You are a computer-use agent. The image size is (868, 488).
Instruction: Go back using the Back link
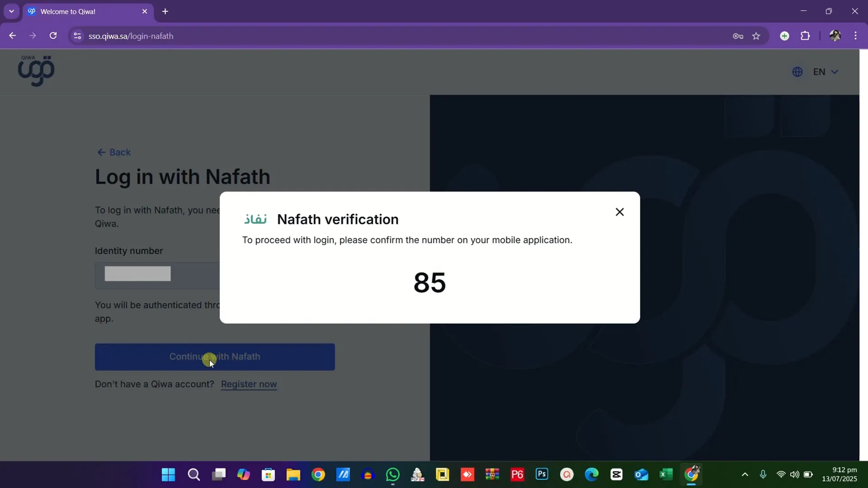coord(114,152)
